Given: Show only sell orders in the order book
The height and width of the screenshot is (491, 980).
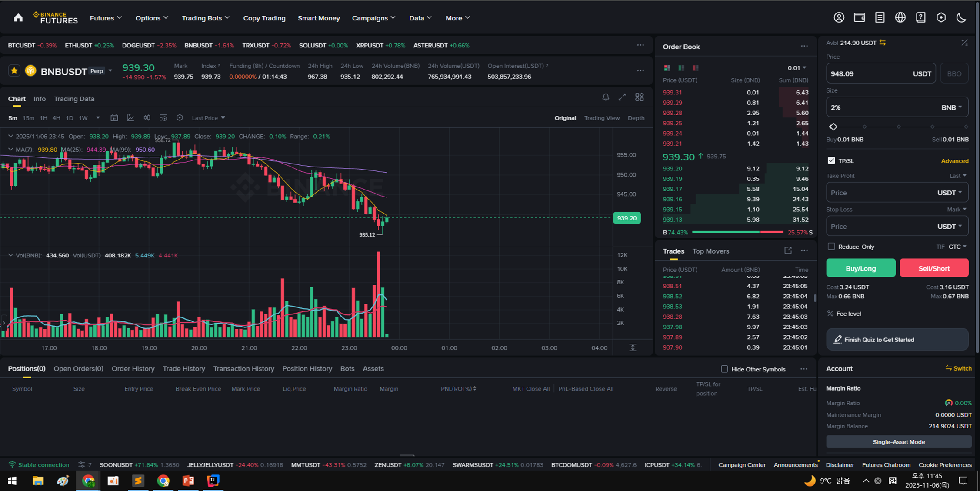Looking at the screenshot, I should [x=696, y=68].
